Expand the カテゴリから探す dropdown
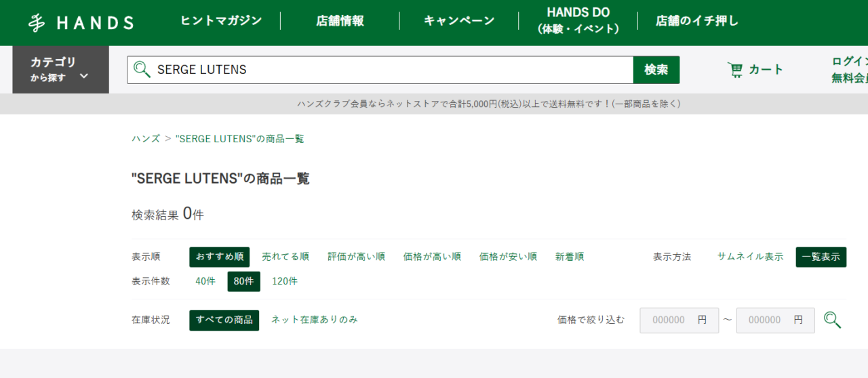The image size is (868, 378). [60, 70]
